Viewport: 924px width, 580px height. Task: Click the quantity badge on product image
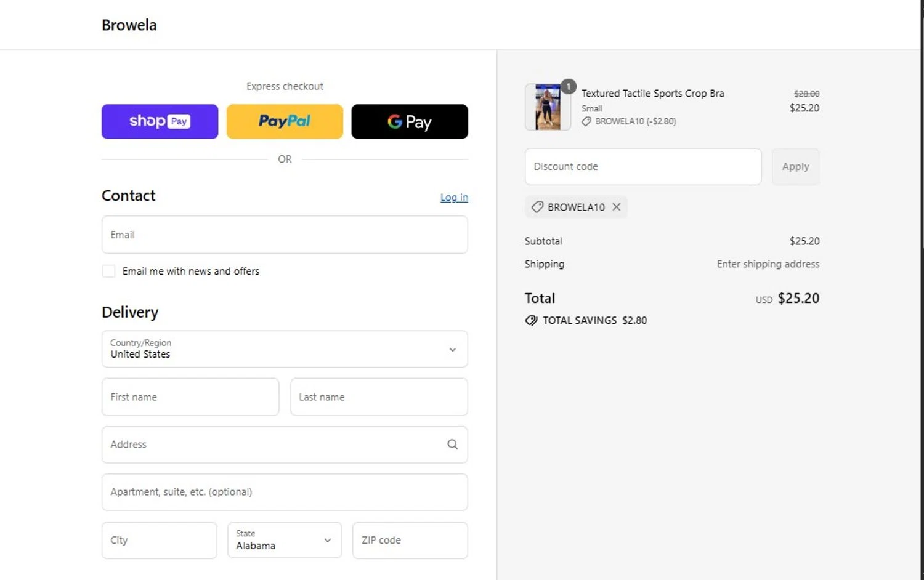point(569,86)
